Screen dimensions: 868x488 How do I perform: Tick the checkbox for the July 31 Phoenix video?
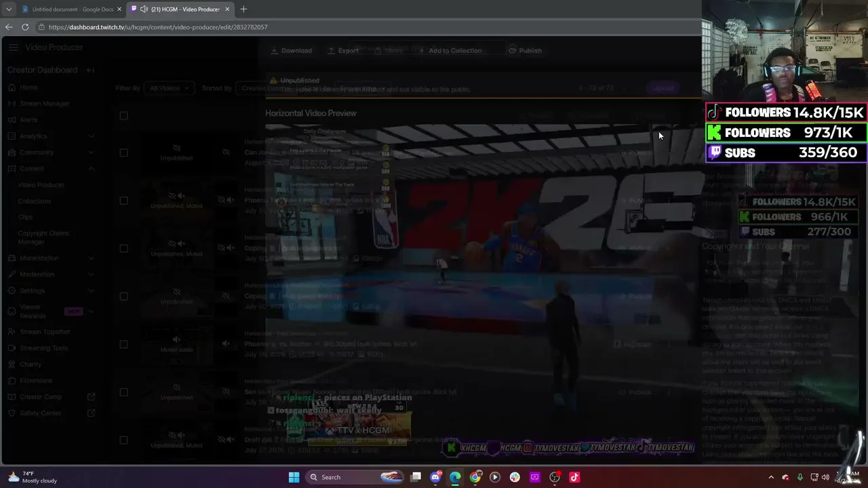click(x=123, y=201)
